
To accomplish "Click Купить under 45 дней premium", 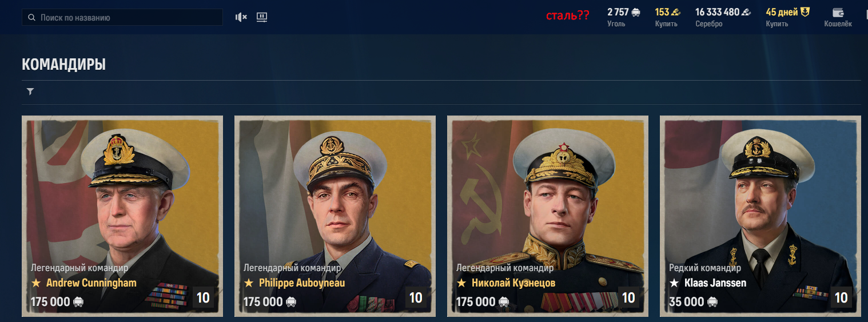I will (x=777, y=24).
